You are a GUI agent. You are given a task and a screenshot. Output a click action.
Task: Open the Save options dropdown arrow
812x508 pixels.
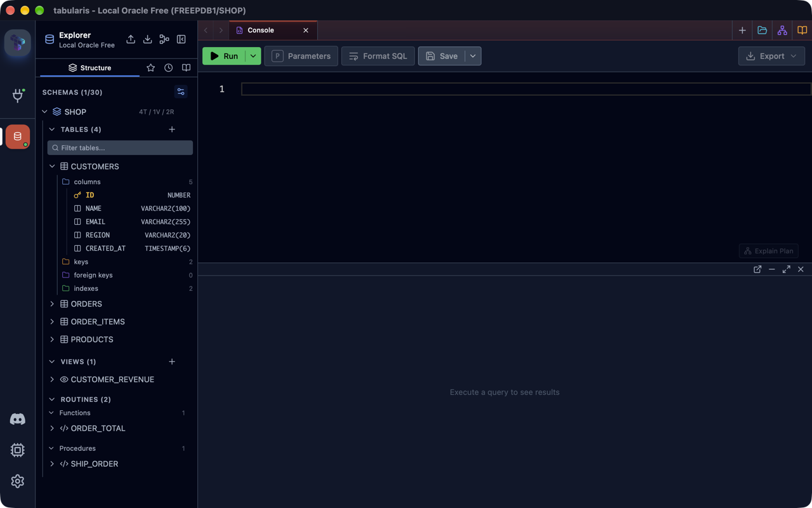473,56
